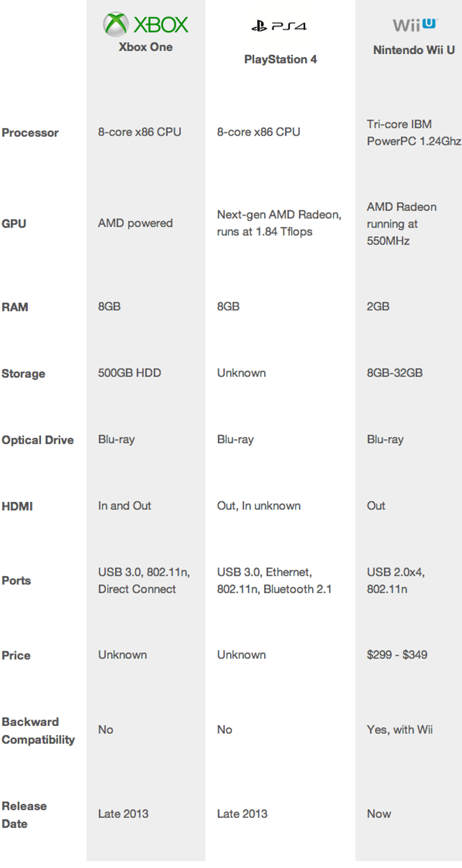Select the PlayStation 4 column header
The image size is (462, 868).
point(280,59)
